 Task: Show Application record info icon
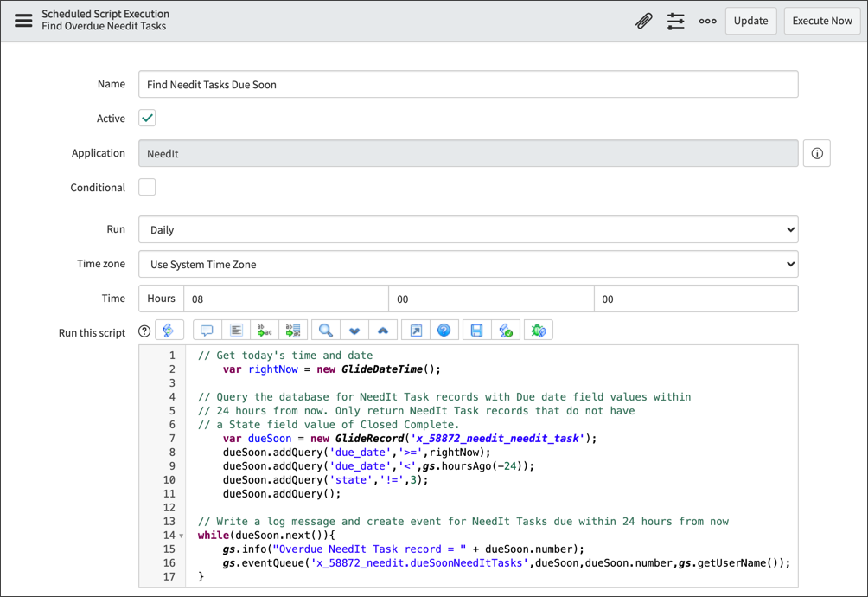(817, 153)
